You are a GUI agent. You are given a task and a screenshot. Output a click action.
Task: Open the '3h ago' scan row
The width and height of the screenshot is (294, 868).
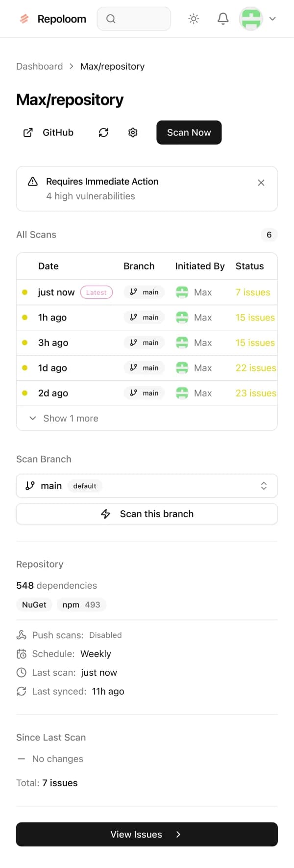[x=147, y=343]
